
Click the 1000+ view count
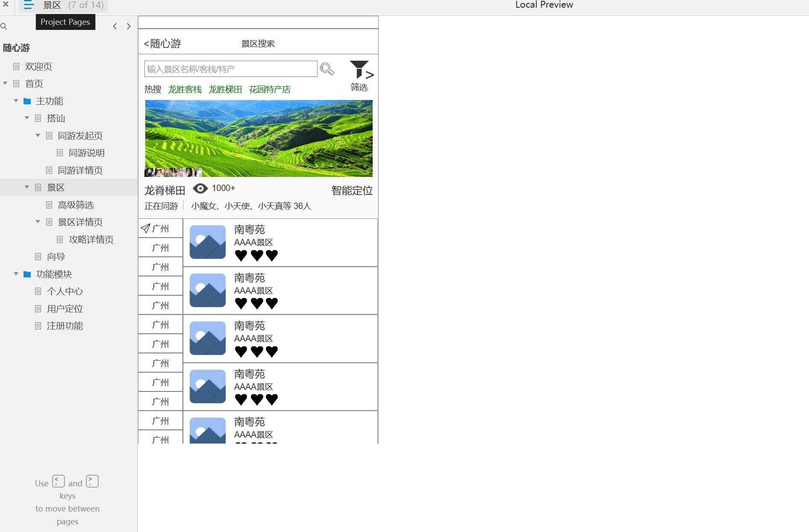tap(224, 188)
